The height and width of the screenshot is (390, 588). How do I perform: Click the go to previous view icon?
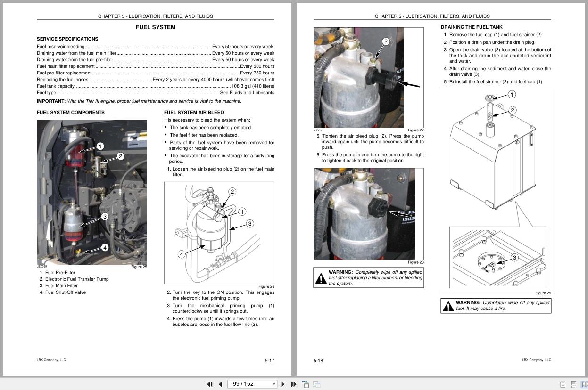click(x=306, y=384)
